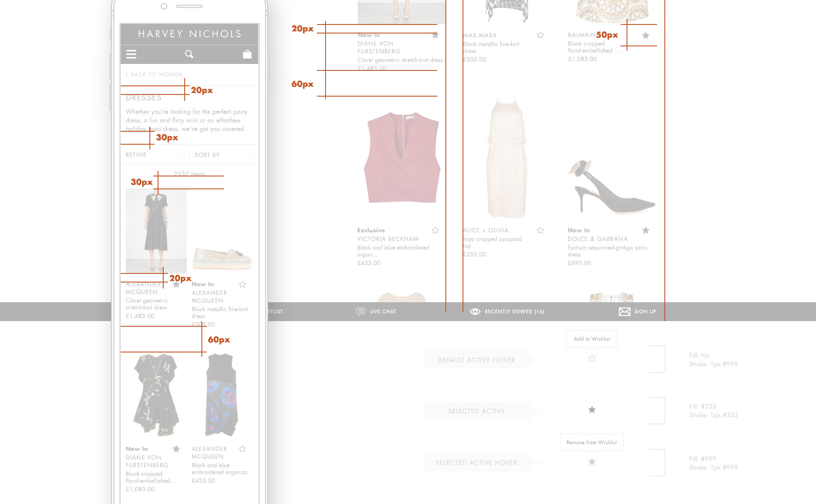Open the Alice + Olivia striped dress image

click(506, 158)
